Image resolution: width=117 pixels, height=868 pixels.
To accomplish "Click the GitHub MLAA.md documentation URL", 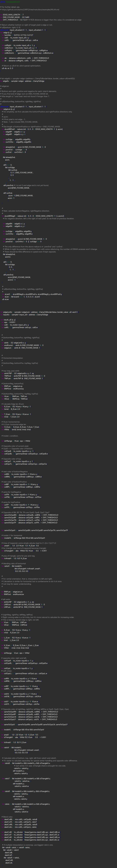I will (x=30, y=10).
